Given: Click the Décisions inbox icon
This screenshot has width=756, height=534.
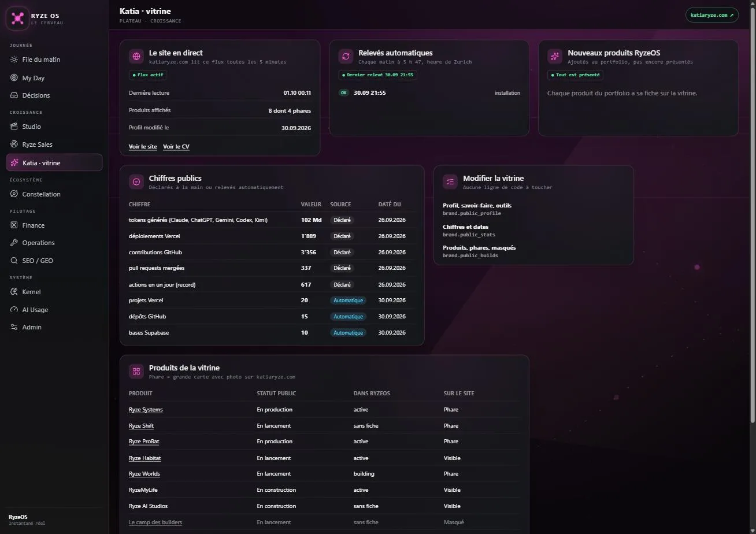Looking at the screenshot, I should pos(14,95).
